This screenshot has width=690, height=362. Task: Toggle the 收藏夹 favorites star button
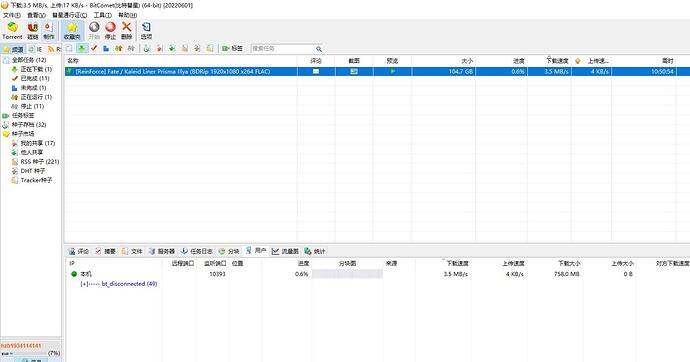[72, 31]
